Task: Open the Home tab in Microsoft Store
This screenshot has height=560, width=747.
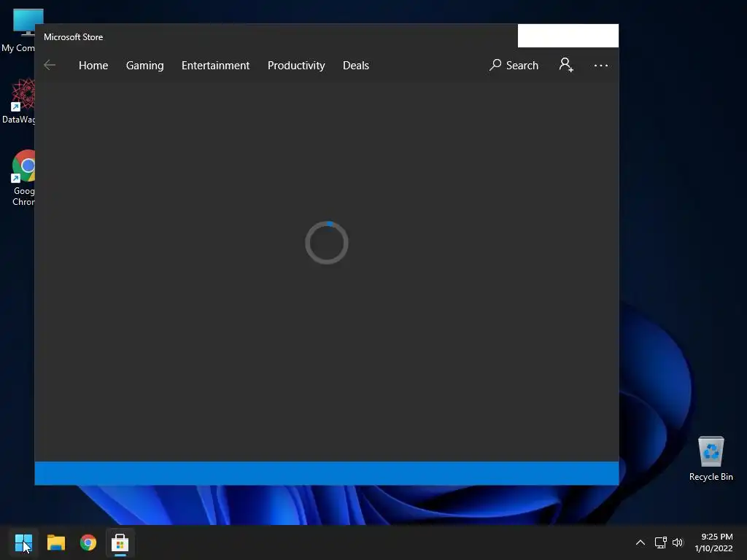Action: (93, 65)
